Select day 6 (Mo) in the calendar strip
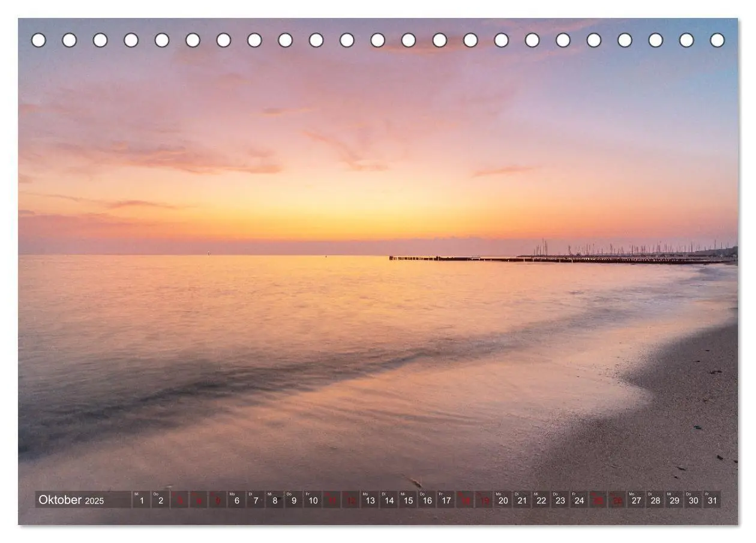756x543 pixels. [236, 500]
